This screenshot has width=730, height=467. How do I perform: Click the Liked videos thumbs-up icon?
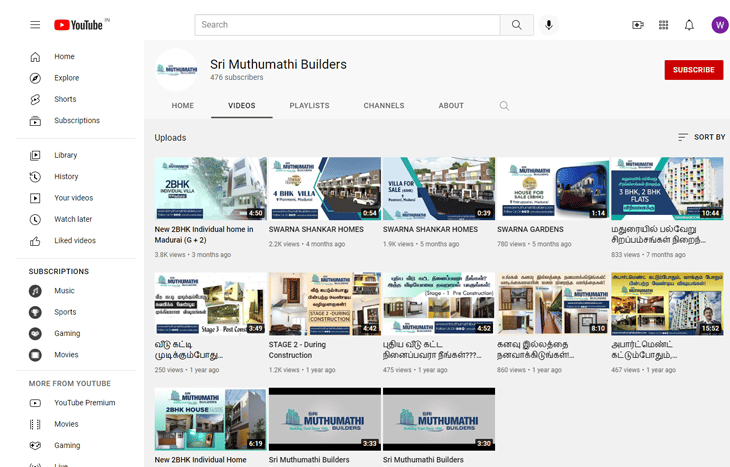click(x=35, y=241)
